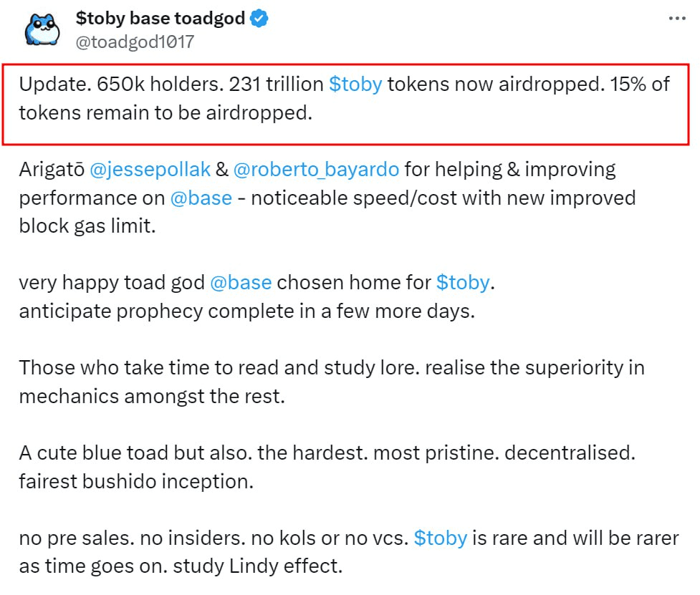Open $toby cashtag before "is rare"
This screenshot has width=700, height=595.
pos(440,538)
